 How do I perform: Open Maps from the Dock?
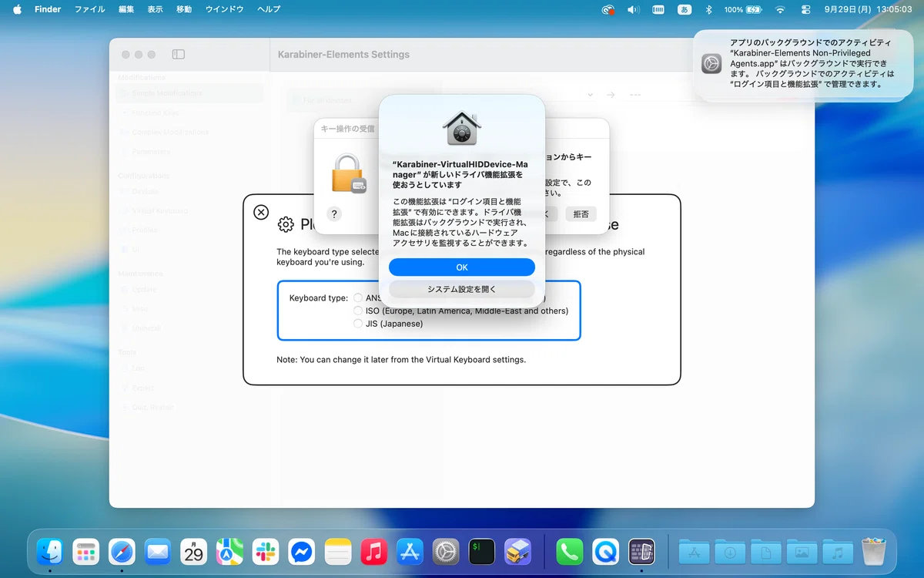click(x=229, y=551)
